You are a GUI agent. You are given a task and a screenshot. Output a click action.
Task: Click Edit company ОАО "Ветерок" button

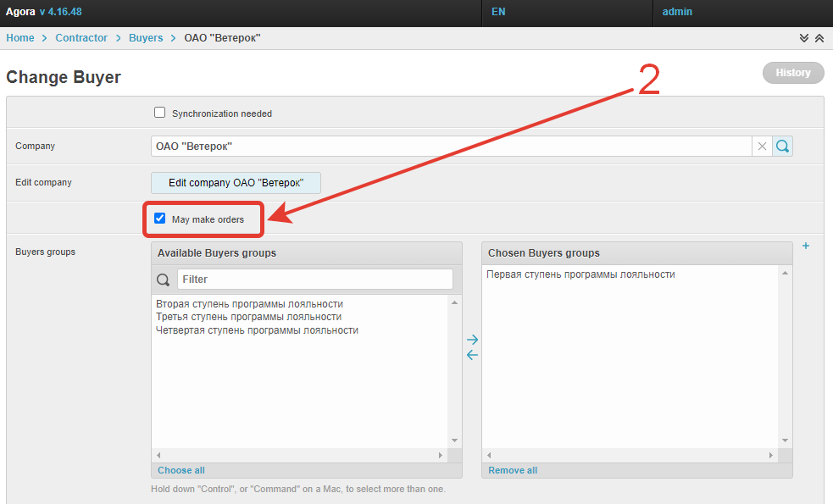click(236, 183)
